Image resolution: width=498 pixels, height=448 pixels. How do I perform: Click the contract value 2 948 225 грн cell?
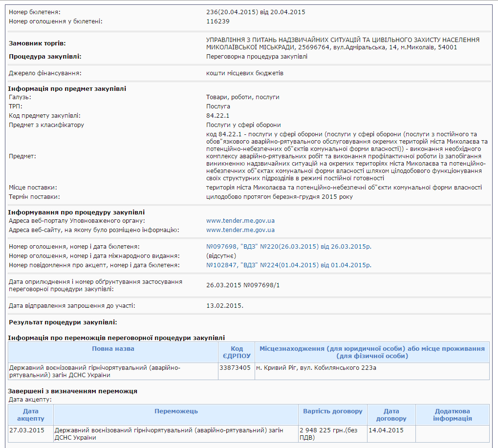pyautogui.click(x=332, y=434)
